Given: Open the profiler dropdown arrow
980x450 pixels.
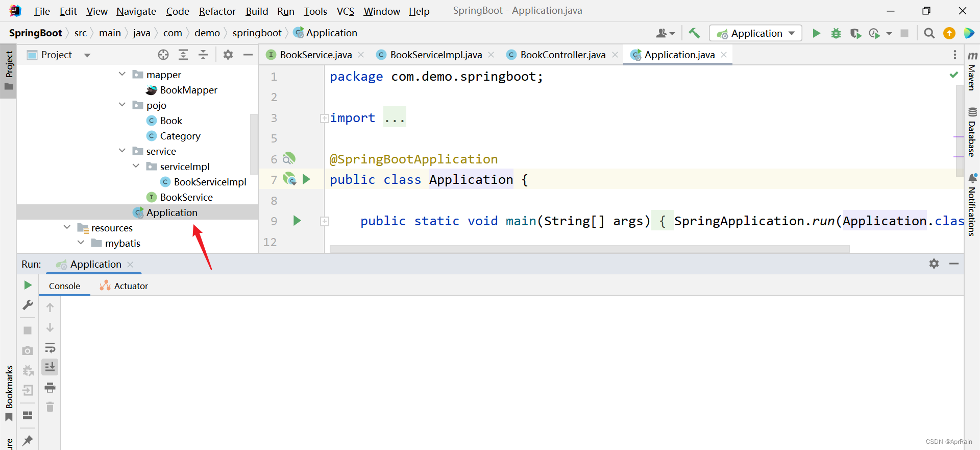Looking at the screenshot, I should click(x=889, y=33).
